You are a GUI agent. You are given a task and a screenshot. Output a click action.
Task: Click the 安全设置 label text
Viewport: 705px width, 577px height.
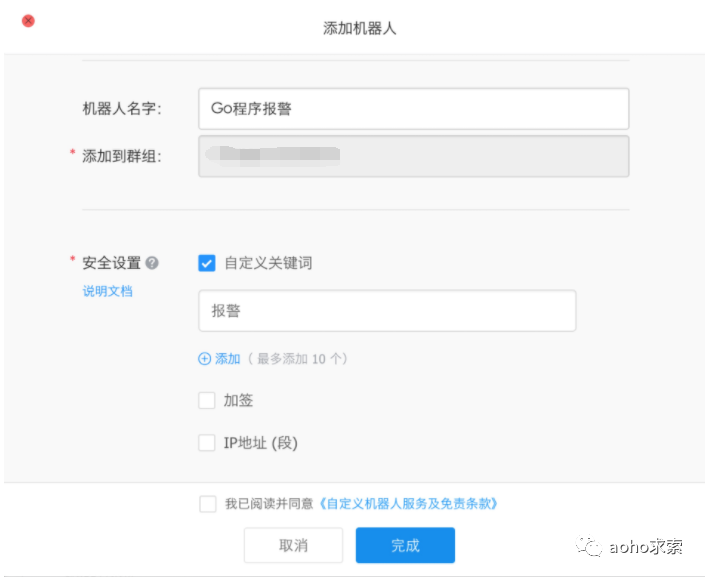pyautogui.click(x=112, y=263)
